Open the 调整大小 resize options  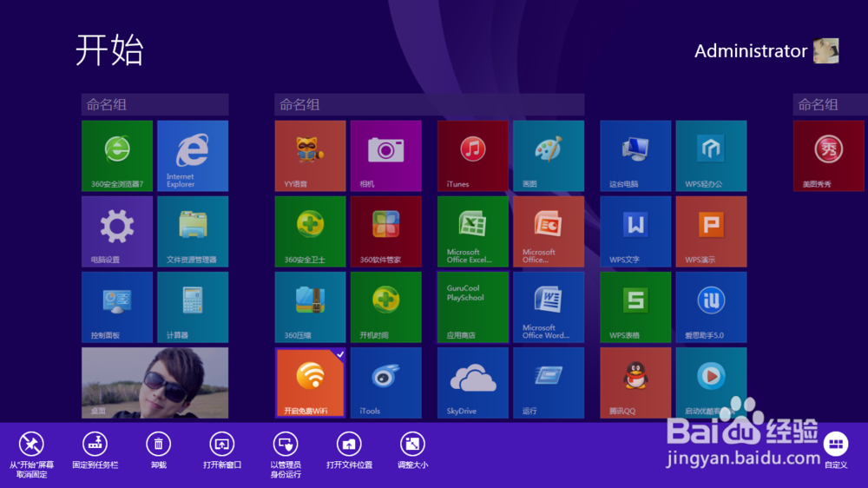412,451
